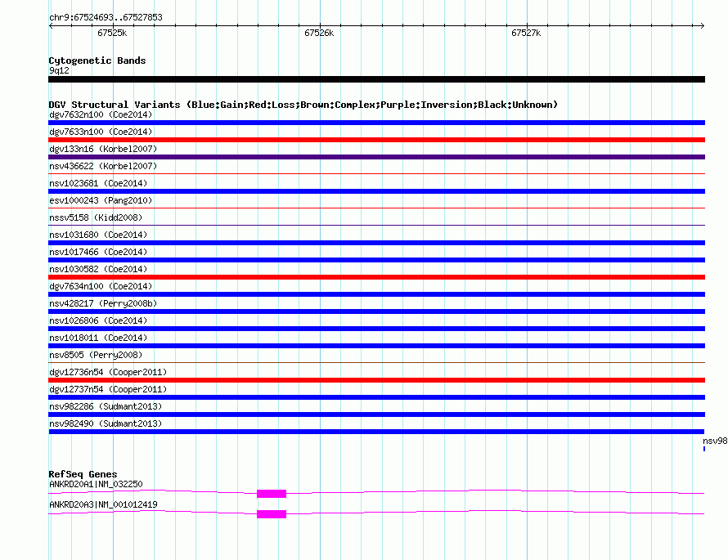Click the blue gain bar under dgv7632n100

376,123
